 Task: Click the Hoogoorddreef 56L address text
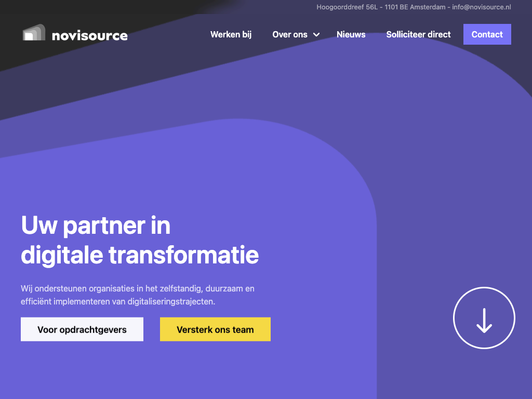[348, 7]
